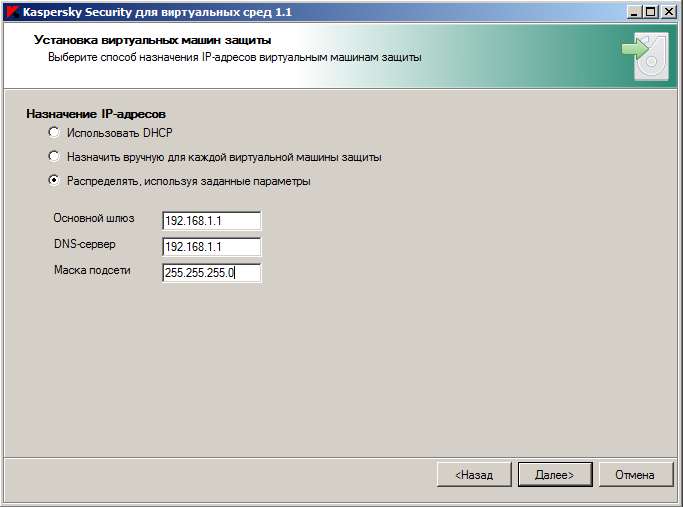Cancel the wizard with 'Отмена' button
Image resolution: width=683 pixels, height=507 pixels.
tap(635, 475)
